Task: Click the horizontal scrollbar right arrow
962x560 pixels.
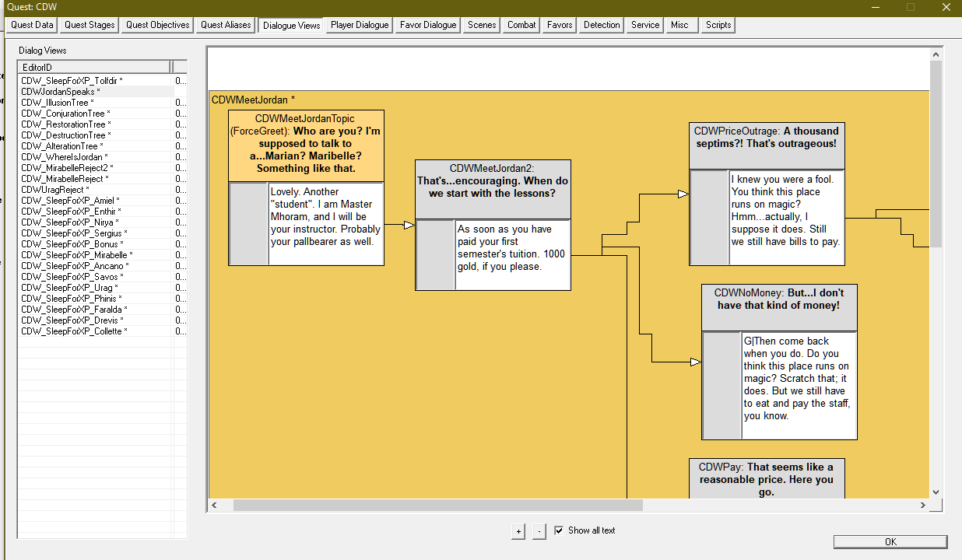Action: (x=923, y=505)
